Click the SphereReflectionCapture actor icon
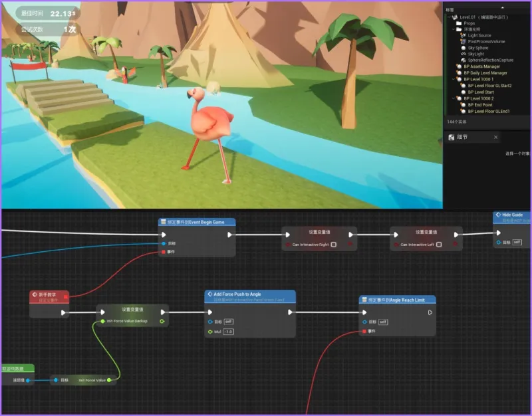Viewport: 532px width, 416px height. pos(463,60)
